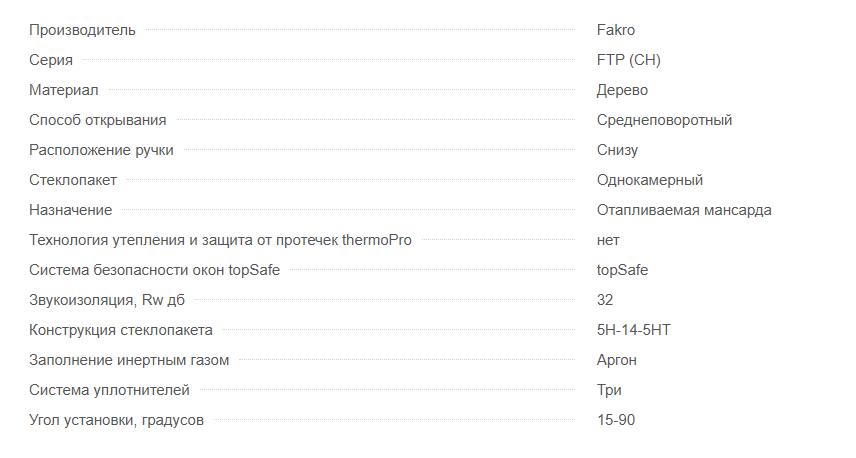
Task: Select the Отапливаемая мансарда value
Action: tap(683, 210)
